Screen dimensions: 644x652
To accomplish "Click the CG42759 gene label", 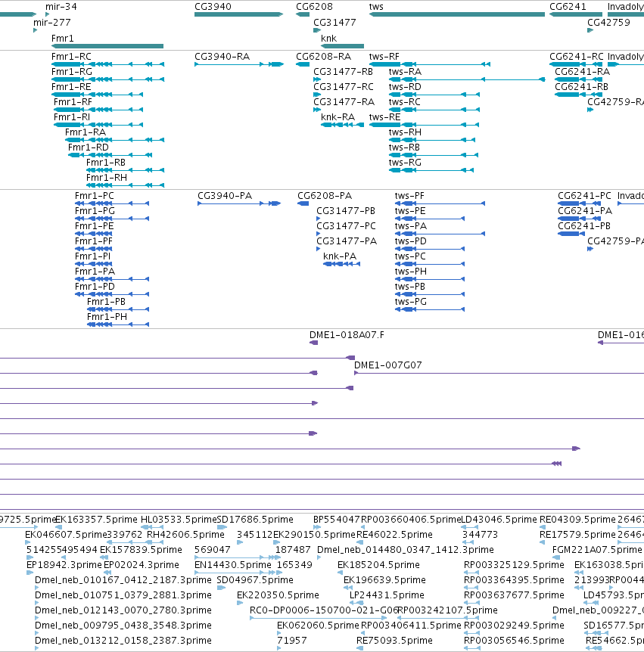I will (608, 23).
